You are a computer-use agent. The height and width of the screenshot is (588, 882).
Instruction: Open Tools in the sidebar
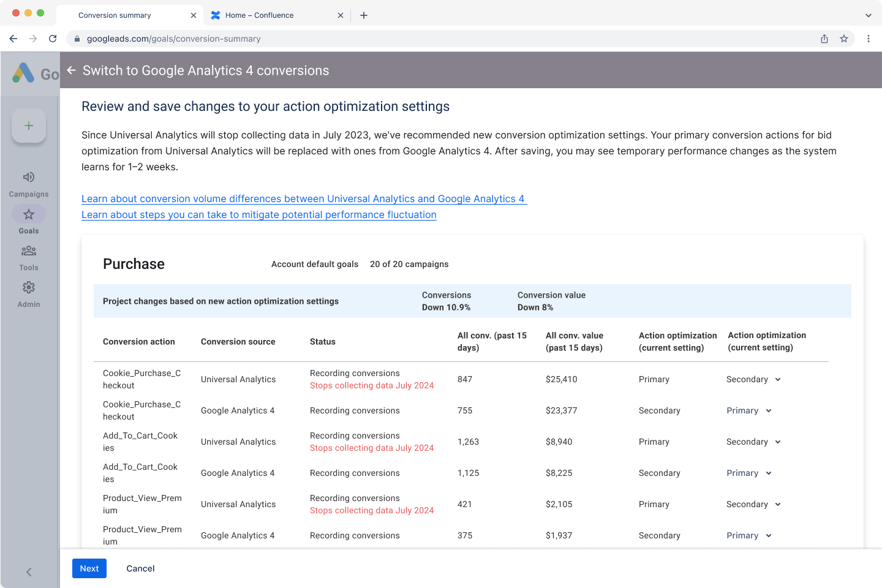pos(29,258)
